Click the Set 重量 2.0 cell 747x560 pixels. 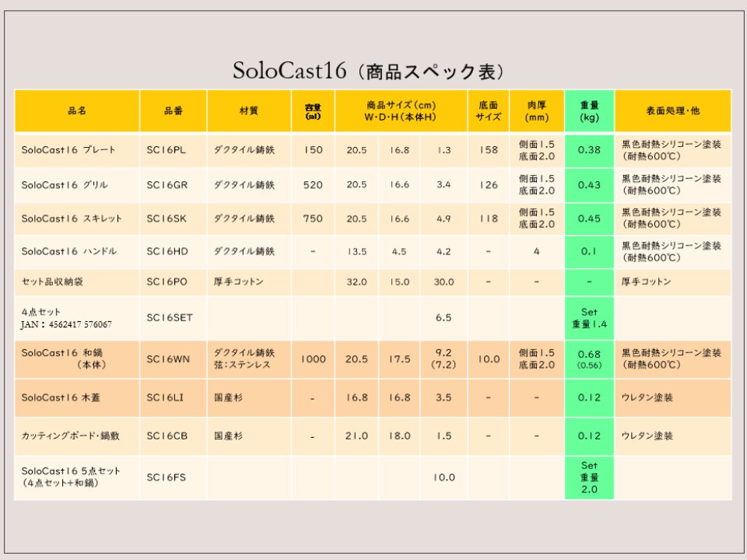(589, 477)
